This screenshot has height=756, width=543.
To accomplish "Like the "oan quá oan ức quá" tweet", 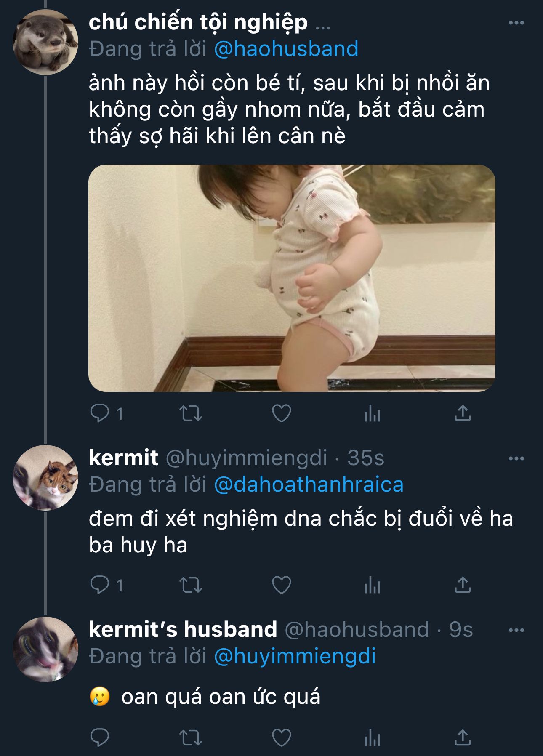I will (x=282, y=738).
